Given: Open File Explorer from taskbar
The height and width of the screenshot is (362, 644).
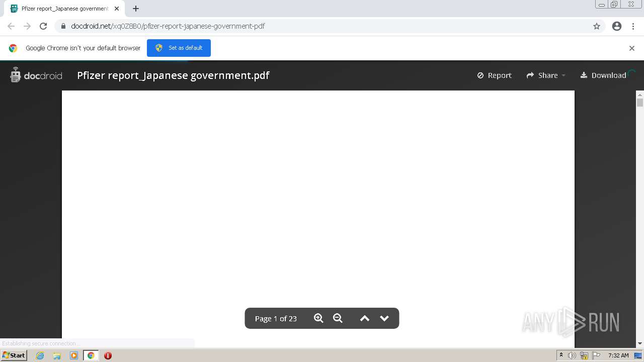Looking at the screenshot, I should (57, 355).
